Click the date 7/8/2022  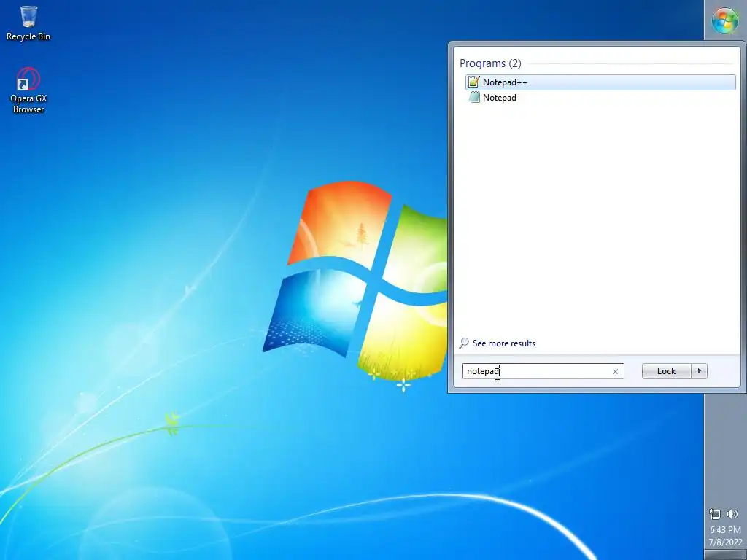725,542
